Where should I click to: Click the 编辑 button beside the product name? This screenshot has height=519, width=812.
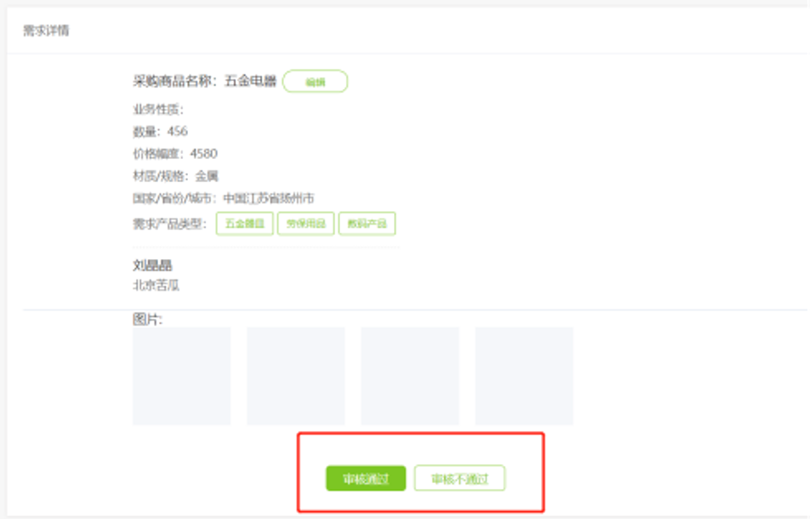point(315,81)
